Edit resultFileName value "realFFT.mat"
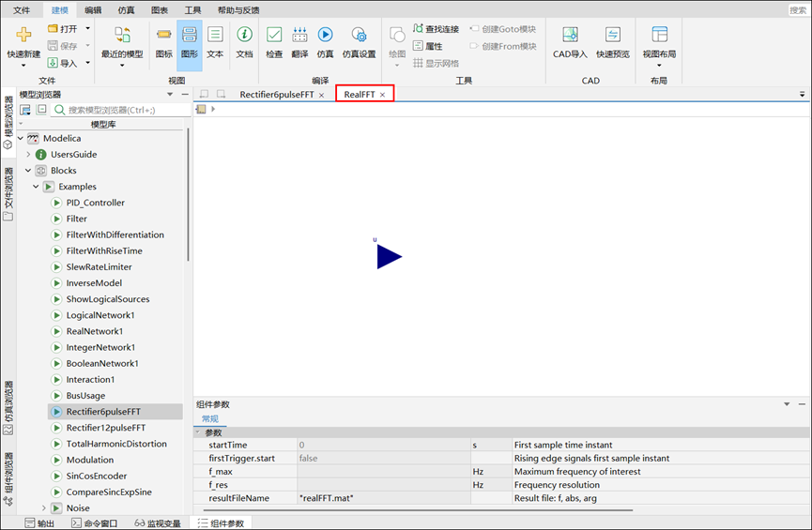 coord(384,498)
